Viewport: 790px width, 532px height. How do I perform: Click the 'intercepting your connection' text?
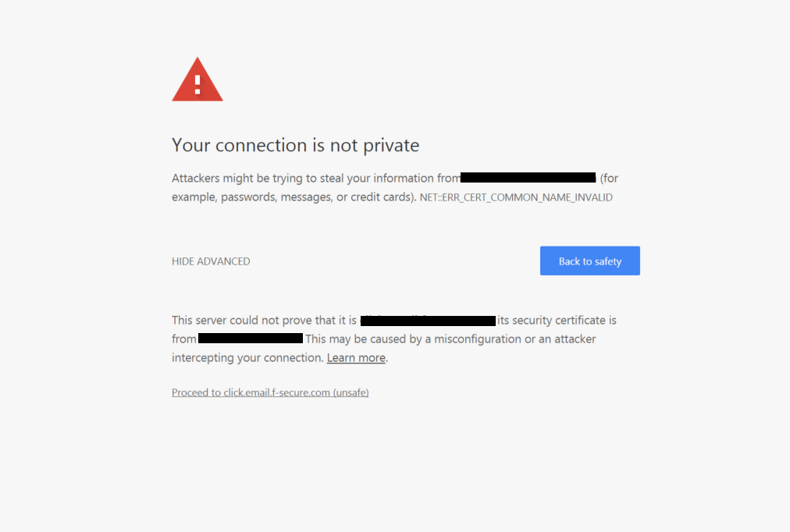coord(247,358)
